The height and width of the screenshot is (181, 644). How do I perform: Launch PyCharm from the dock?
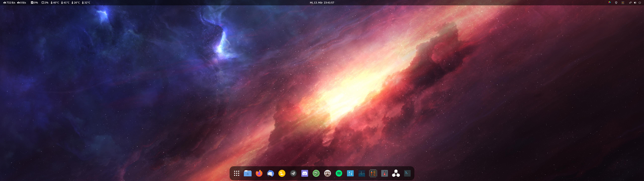[x=316, y=173]
